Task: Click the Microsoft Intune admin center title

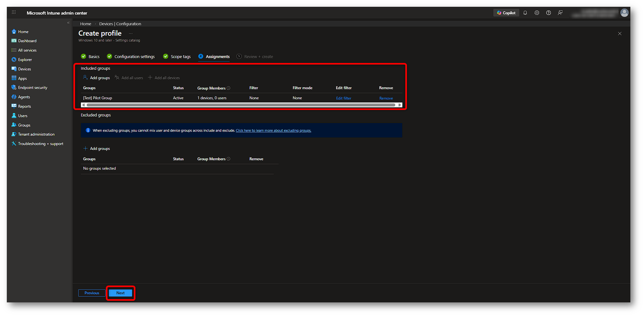Action: click(57, 13)
